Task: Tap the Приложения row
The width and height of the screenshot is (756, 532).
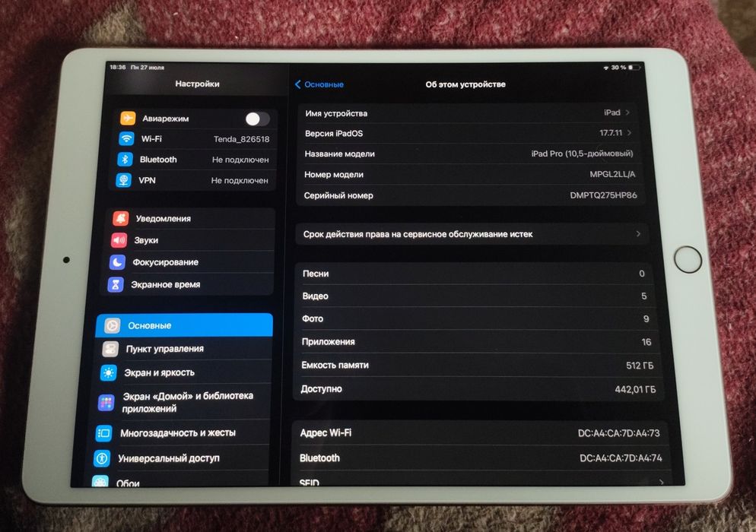Action: [x=476, y=342]
